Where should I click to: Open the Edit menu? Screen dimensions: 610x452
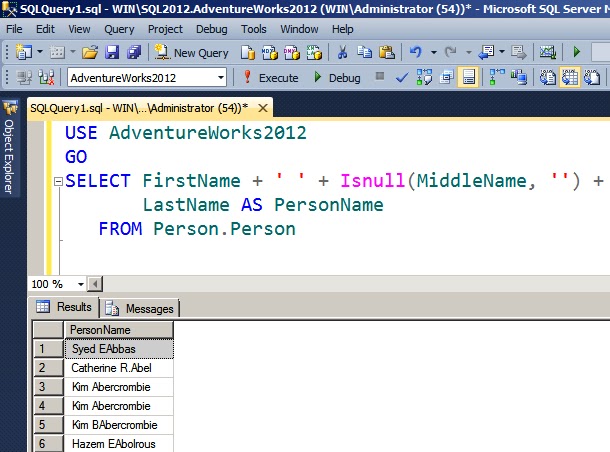(x=46, y=29)
